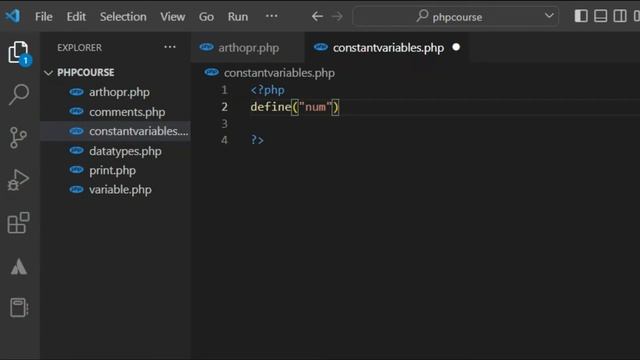Open the Explorer view in activity bar
The width and height of the screenshot is (640, 360).
[x=18, y=52]
